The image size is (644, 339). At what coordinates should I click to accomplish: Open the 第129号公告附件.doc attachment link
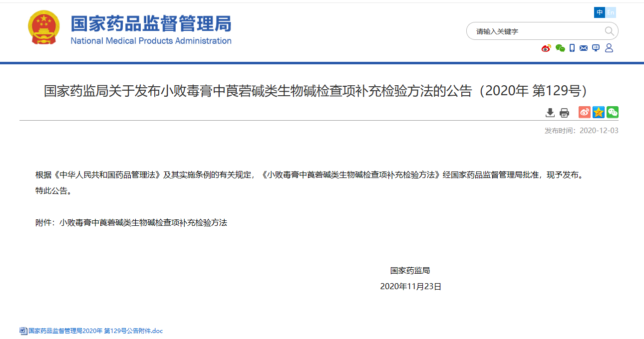(x=95, y=331)
